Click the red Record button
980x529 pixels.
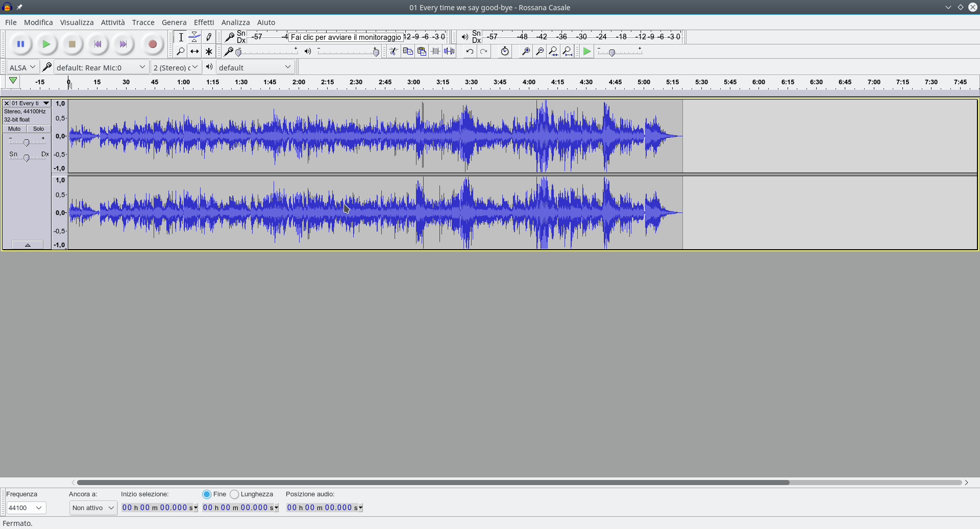[152, 44]
